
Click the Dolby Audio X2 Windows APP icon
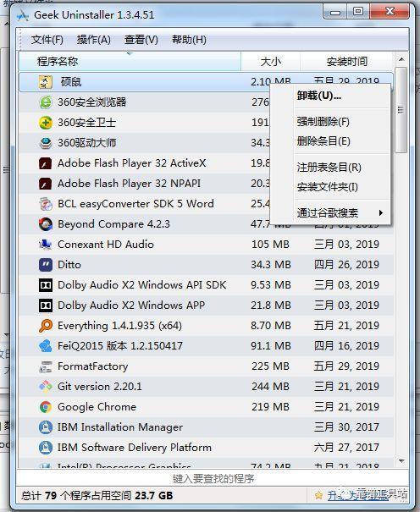(x=46, y=306)
